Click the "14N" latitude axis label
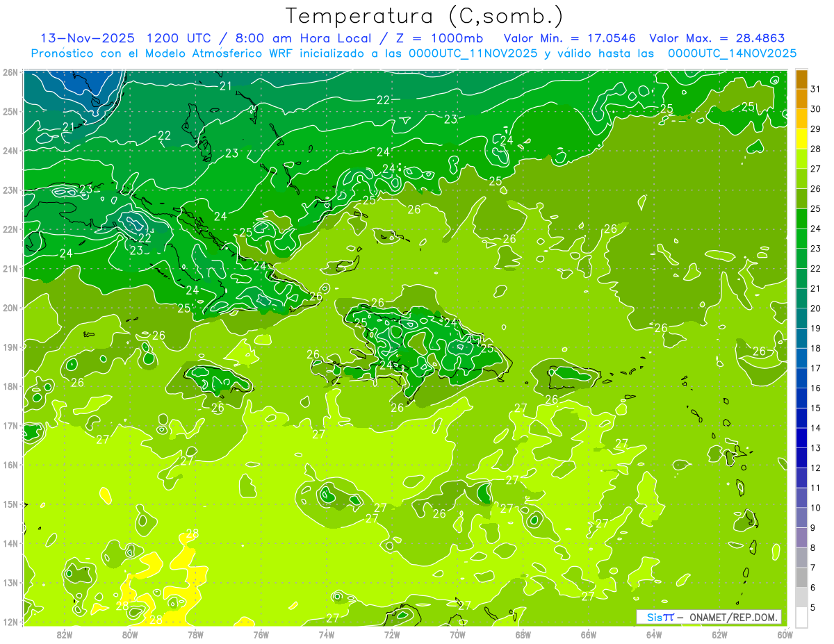This screenshot has width=834, height=644. coord(9,543)
